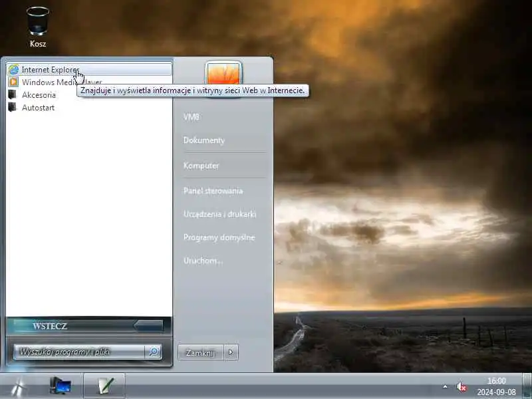This screenshot has width=532, height=399.
Task: Select Windows Media Player entry
Action: (x=89, y=82)
